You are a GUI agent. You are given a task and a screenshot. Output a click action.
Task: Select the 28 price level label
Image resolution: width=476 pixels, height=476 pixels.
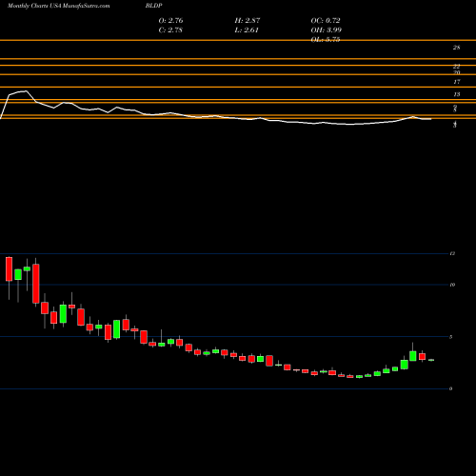pyautogui.click(x=456, y=48)
